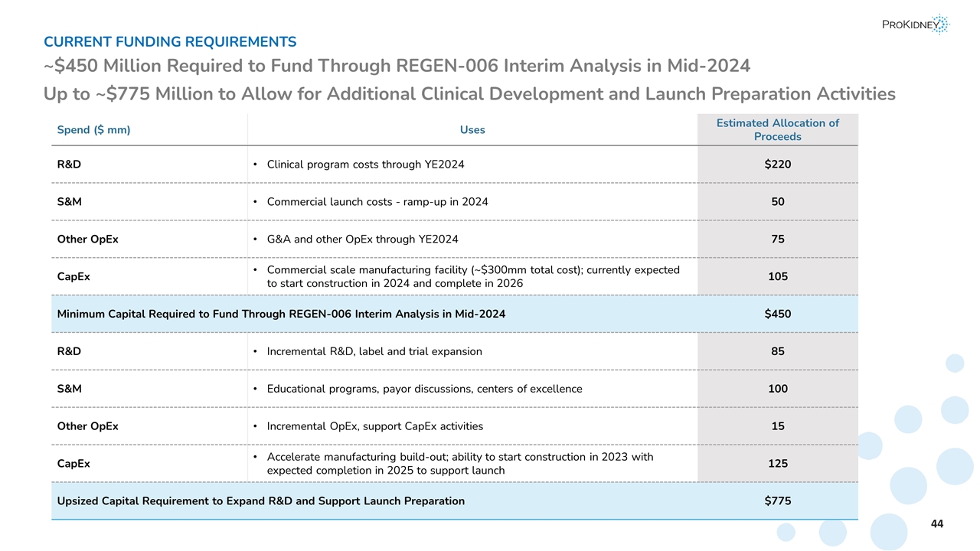Click 'G&A and other OpEx through YE2024'
The image size is (980, 551).
[x=362, y=240]
